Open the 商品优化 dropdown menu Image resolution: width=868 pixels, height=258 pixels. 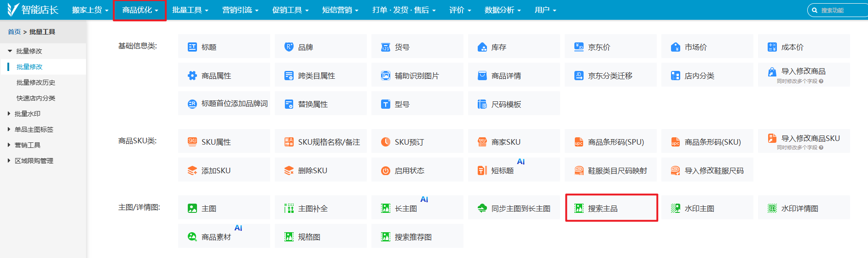pyautogui.click(x=140, y=10)
